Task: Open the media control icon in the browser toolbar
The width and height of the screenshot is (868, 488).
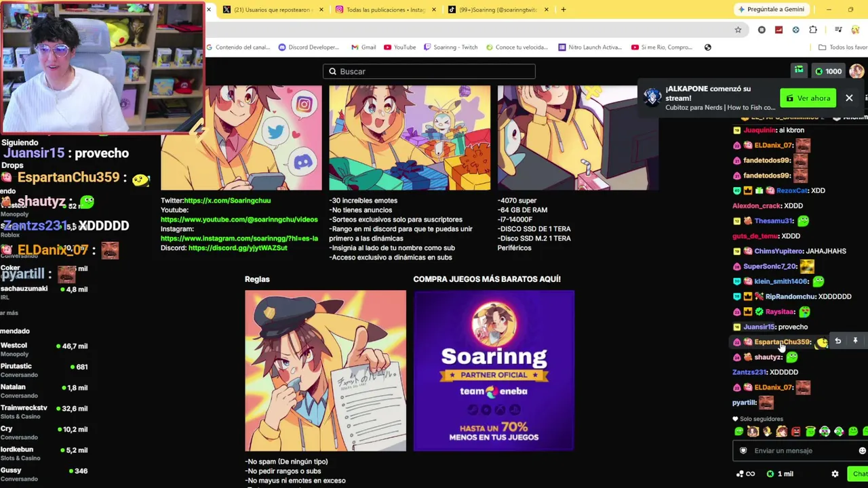Action: pos(838,30)
